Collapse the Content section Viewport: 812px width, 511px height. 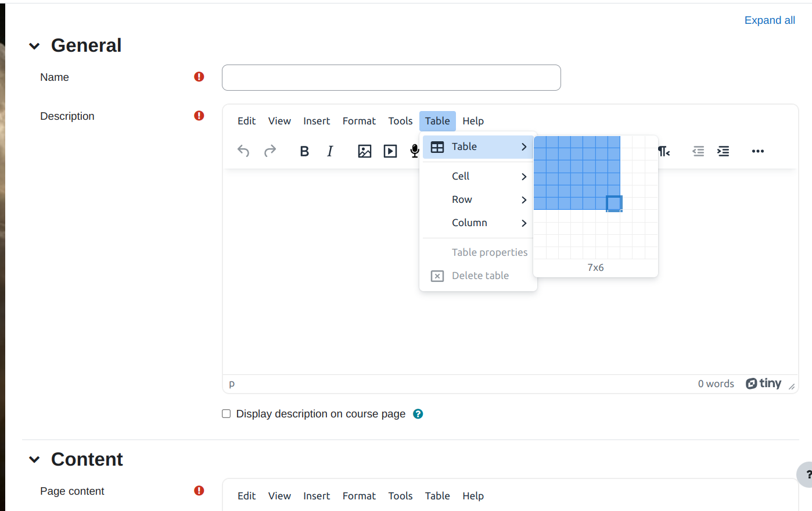(x=34, y=460)
